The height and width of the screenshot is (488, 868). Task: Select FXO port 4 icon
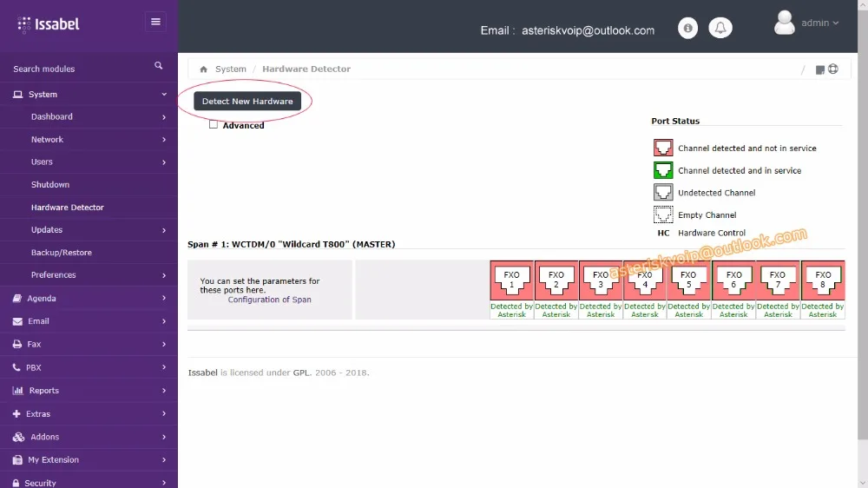(x=645, y=280)
